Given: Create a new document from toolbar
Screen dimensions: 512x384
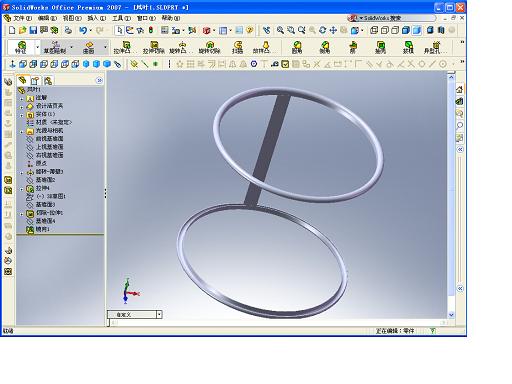Looking at the screenshot, I should coord(12,30).
